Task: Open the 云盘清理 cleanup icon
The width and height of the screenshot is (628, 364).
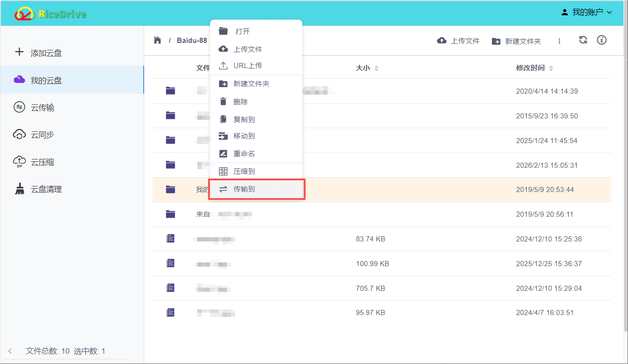Action: (19, 189)
